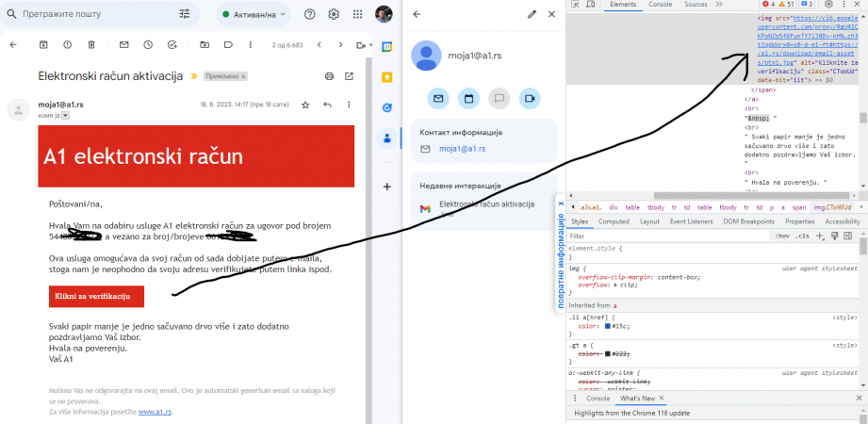Go to the newer email chevron
The width and height of the screenshot is (868, 424).
click(x=319, y=45)
